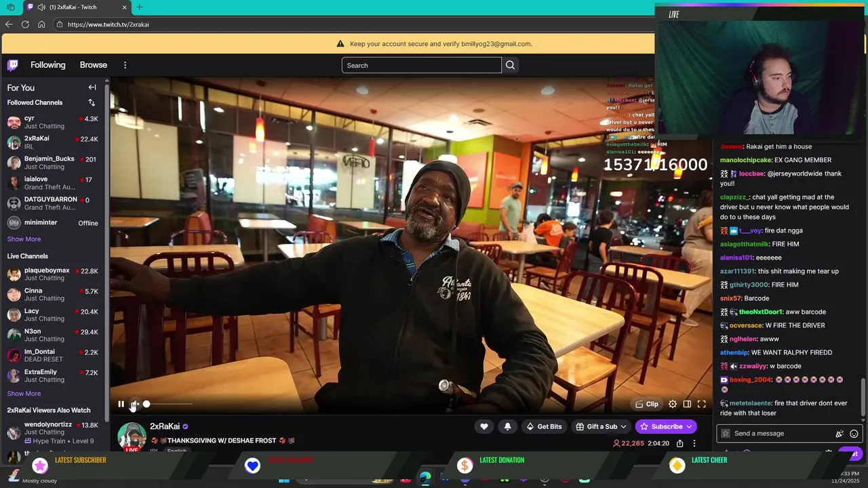
Task: Open a new browser tab
Action: 139,7
